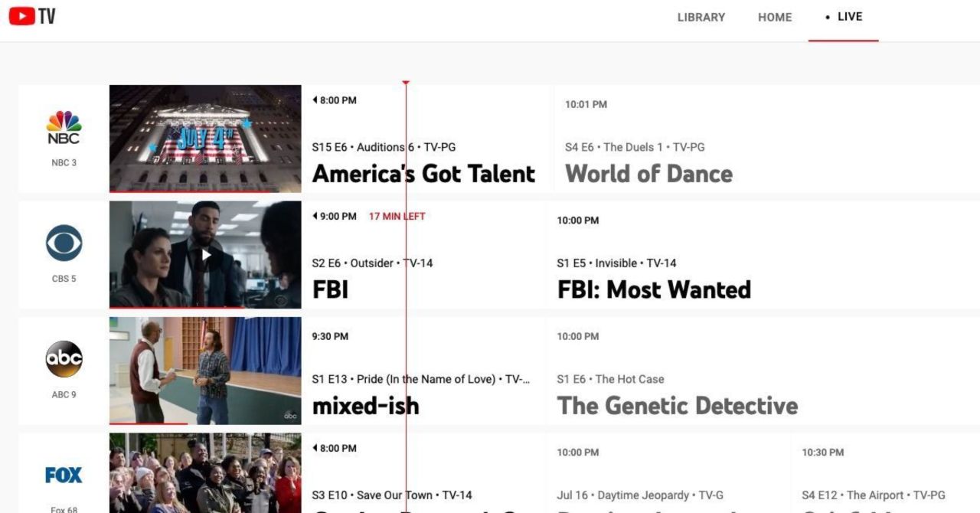
Task: Click the YouTube TV logo
Action: (x=32, y=16)
